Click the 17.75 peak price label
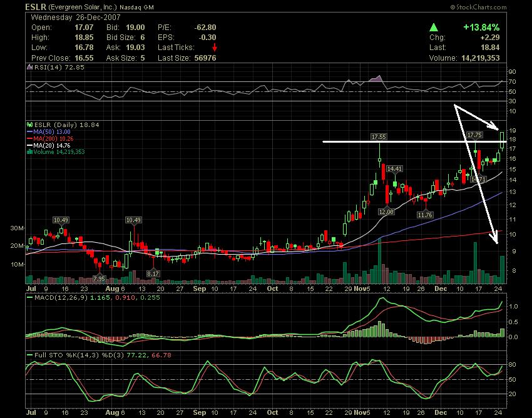This screenshot has height=418, width=532. pos(474,135)
